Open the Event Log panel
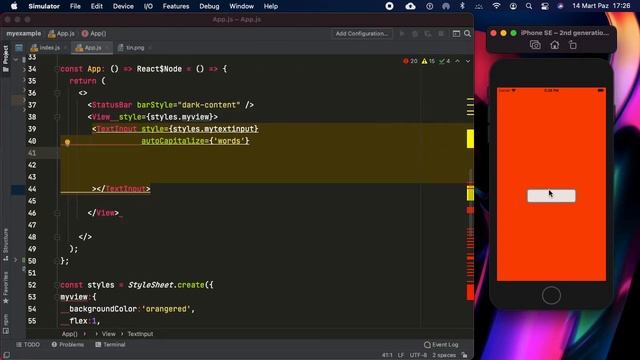Viewport: 640px width, 360px height. [441, 344]
